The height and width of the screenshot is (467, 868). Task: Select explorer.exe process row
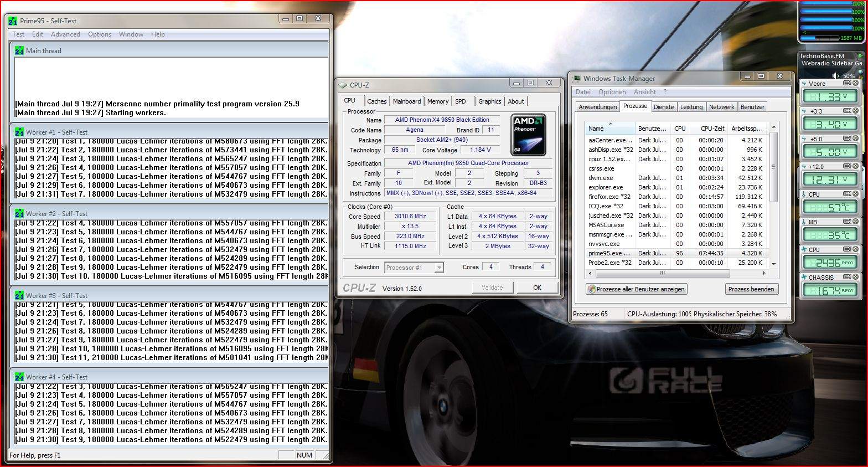[x=676, y=187]
